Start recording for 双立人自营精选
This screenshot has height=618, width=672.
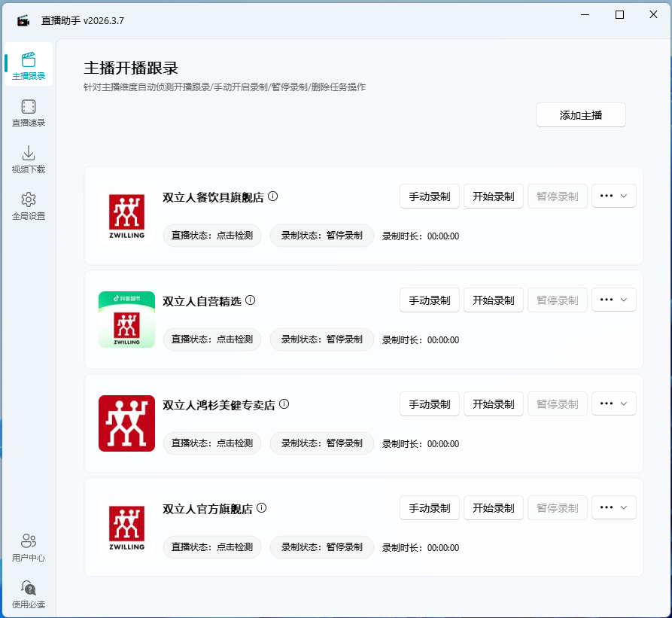(493, 300)
